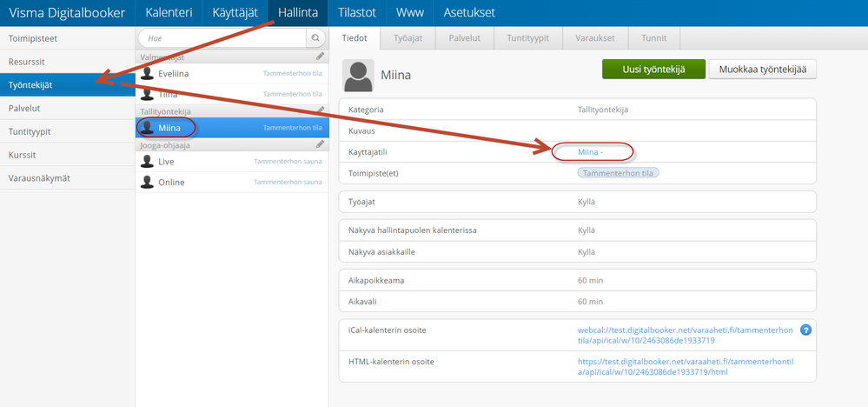Click the Tallityöntekijä kategoria value
Image resolution: width=868 pixels, height=407 pixels.
click(x=603, y=110)
